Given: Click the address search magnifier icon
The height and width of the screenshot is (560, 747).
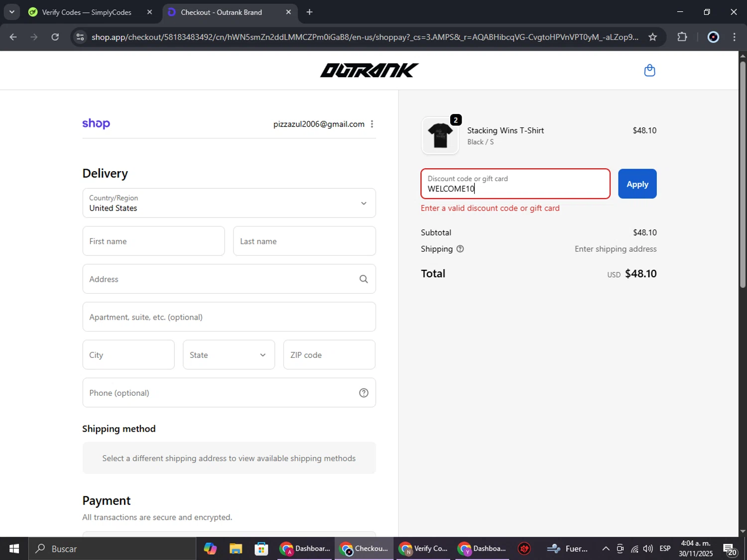Looking at the screenshot, I should (x=364, y=279).
